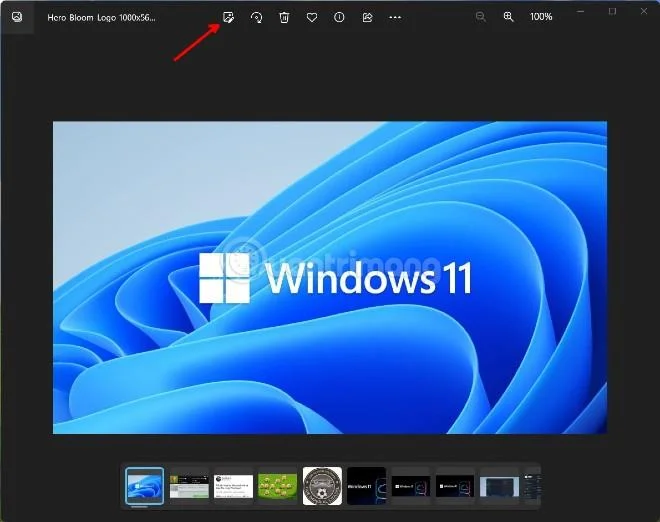The height and width of the screenshot is (522, 660).
Task: Maximize the Photos window
Action: 612,11
